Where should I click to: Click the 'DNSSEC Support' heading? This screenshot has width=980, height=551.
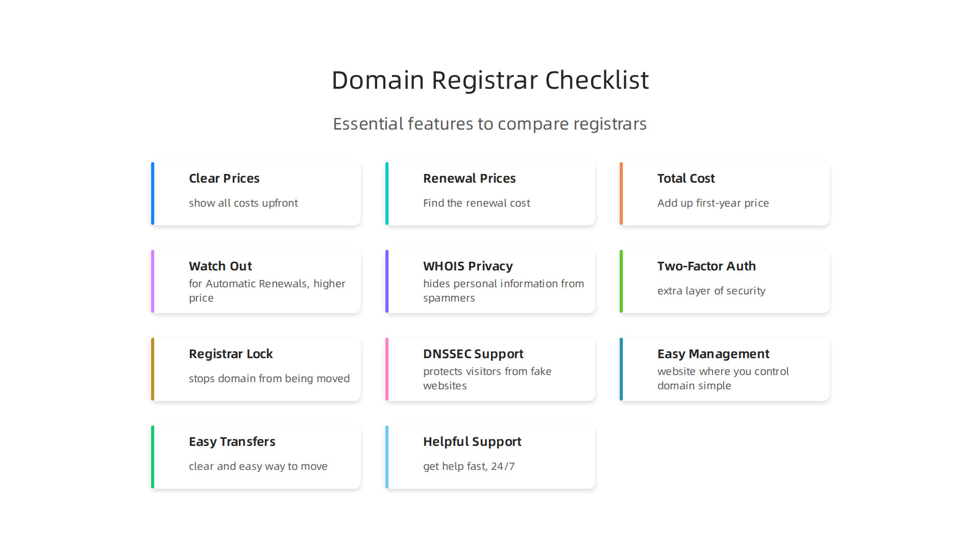pyautogui.click(x=473, y=354)
